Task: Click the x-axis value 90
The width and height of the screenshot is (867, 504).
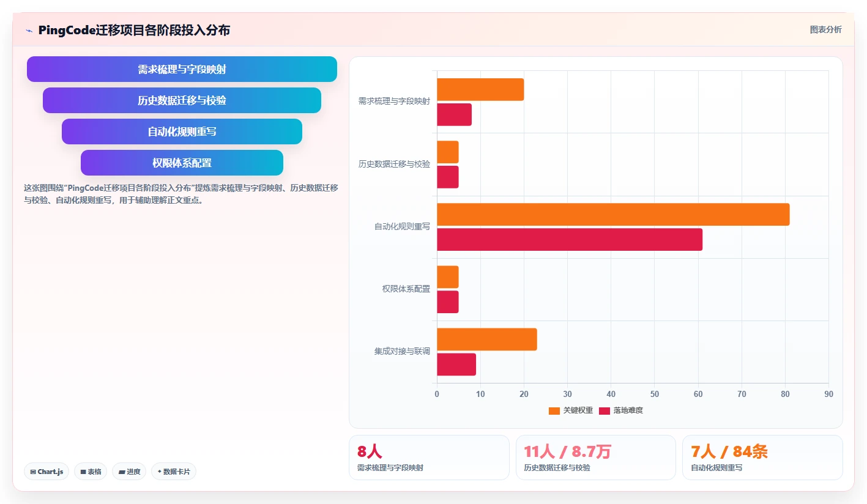Action: (x=828, y=395)
